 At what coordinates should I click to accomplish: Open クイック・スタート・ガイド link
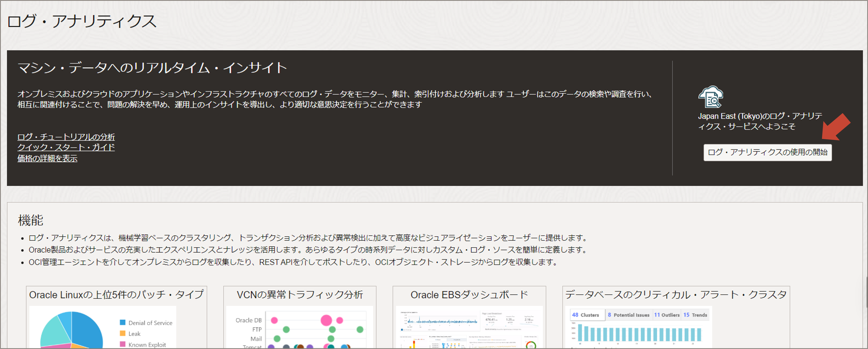pyautogui.click(x=66, y=147)
